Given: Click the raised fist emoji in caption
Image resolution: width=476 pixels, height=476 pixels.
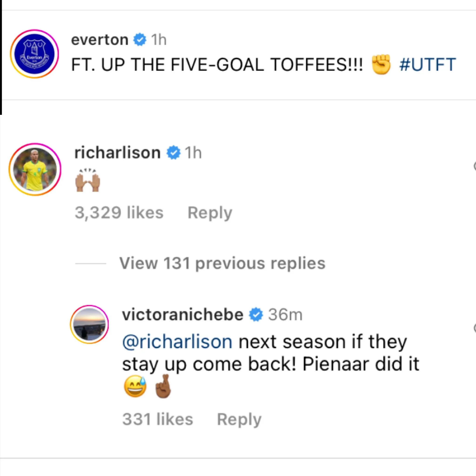Looking at the screenshot, I should pos(381,65).
